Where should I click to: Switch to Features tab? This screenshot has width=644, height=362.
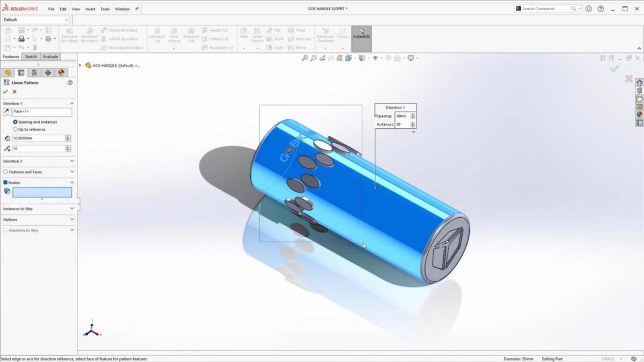(x=11, y=56)
